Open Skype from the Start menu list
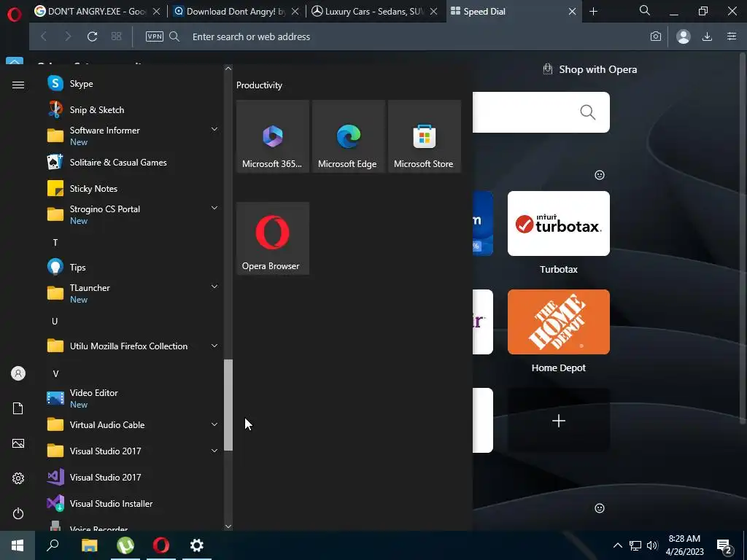The image size is (747, 560). tap(133, 84)
